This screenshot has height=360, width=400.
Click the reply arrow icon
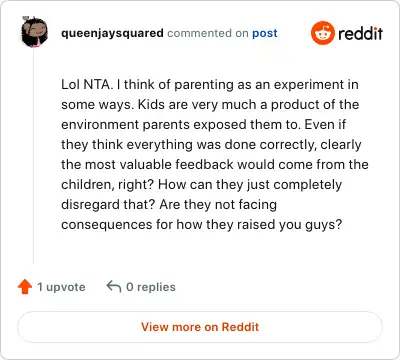(114, 286)
